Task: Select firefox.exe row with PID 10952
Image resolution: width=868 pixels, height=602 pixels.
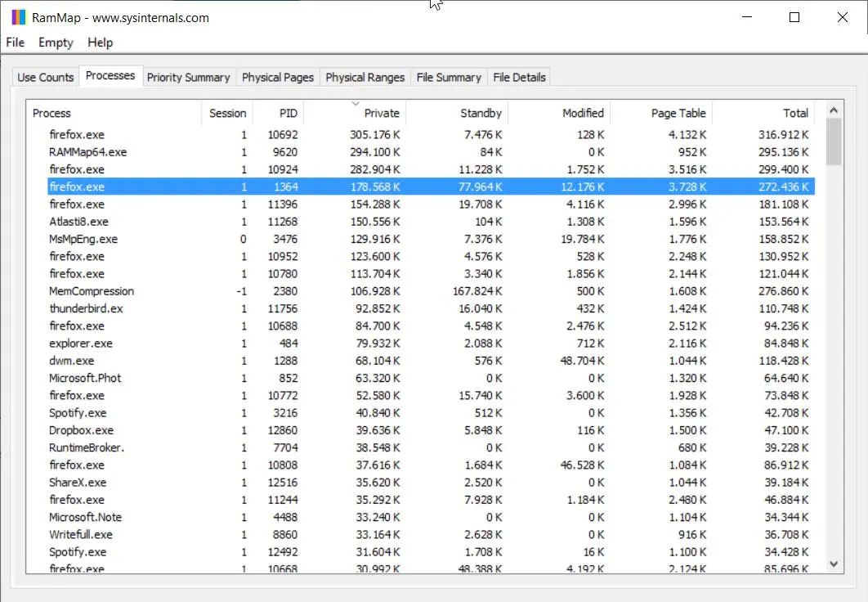Action: coord(431,256)
